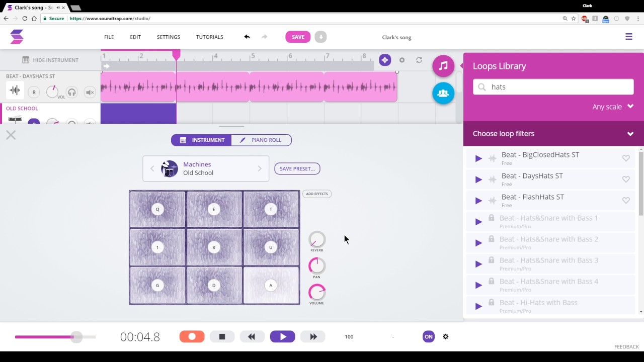The image size is (644, 362).
Task: Go to the next instrument preset arrow
Action: [x=260, y=168]
